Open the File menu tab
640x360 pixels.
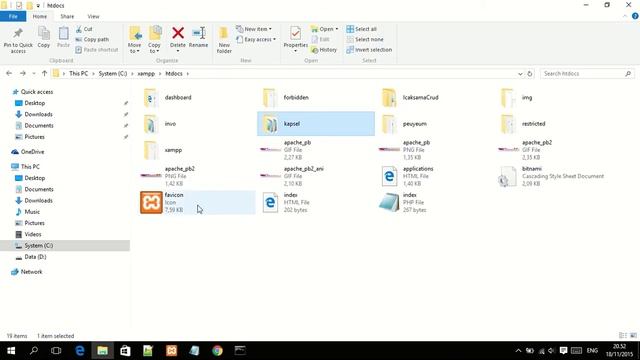click(x=13, y=16)
